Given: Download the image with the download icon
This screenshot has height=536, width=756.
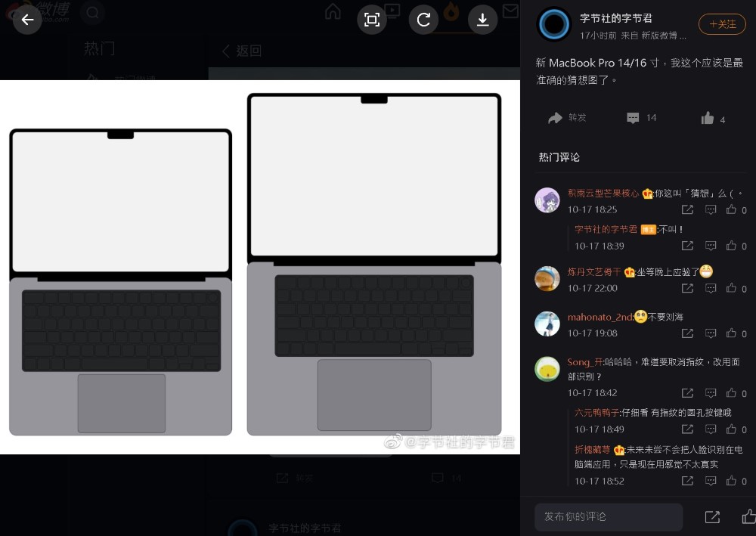Looking at the screenshot, I should click(482, 20).
